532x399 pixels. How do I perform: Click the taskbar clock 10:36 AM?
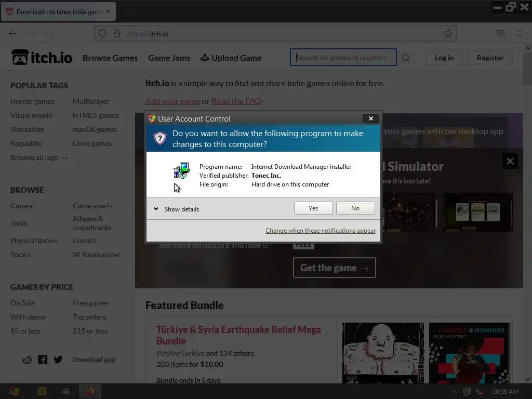[505, 392]
